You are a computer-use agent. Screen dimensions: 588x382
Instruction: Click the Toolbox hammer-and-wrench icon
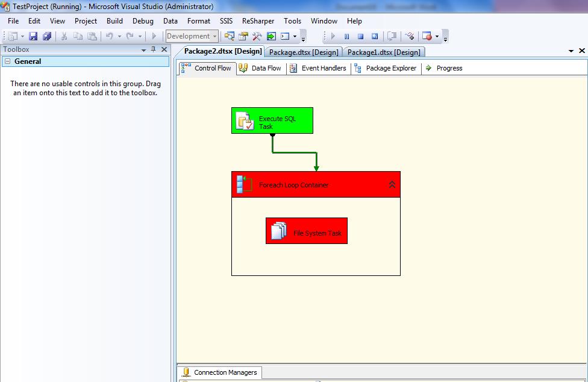coord(257,36)
